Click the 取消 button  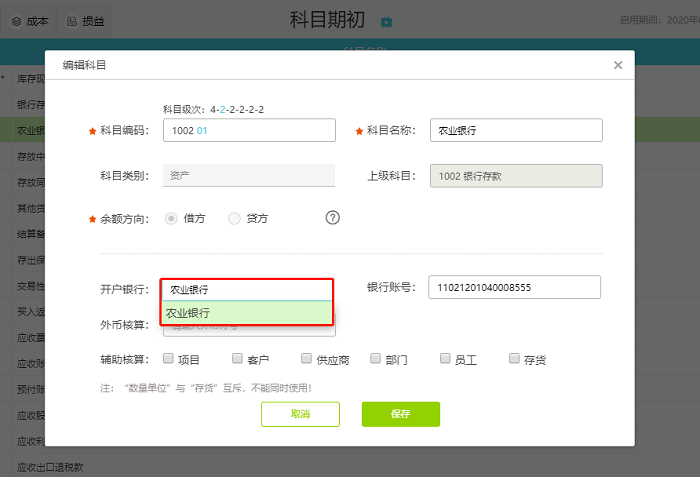click(x=300, y=414)
